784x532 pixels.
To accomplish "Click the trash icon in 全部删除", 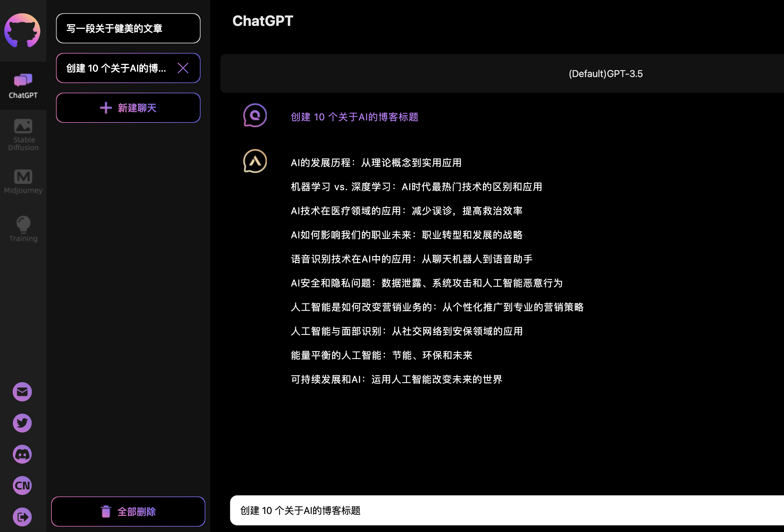I will point(106,511).
